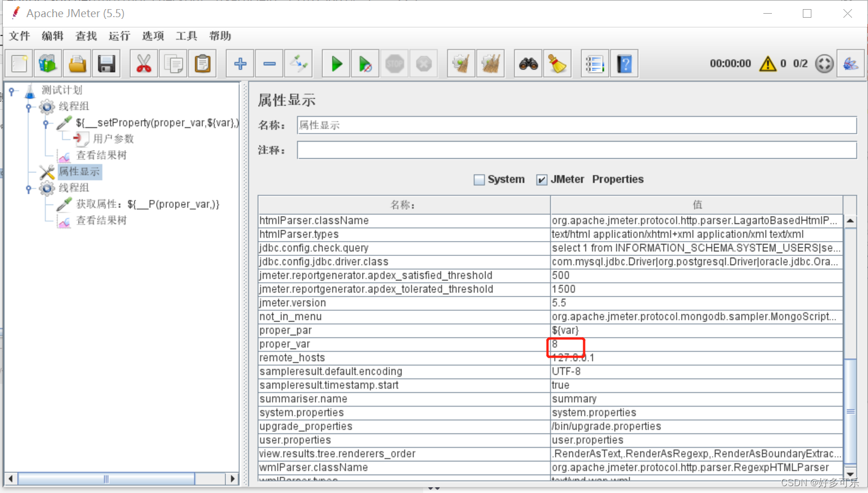The image size is (868, 493).
Task: Click the table vertical scrollbar thumb
Action: pos(850,411)
